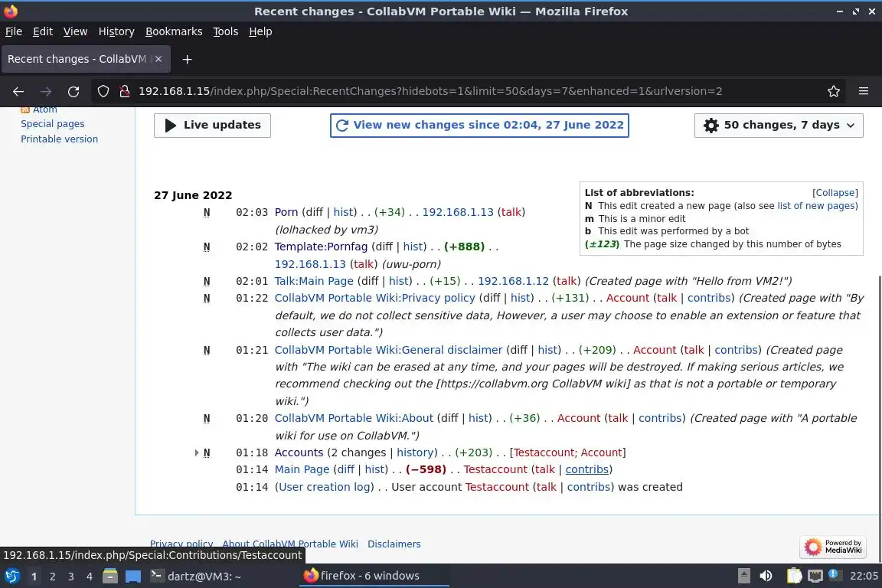
Task: Start Live updates
Action: click(x=212, y=126)
